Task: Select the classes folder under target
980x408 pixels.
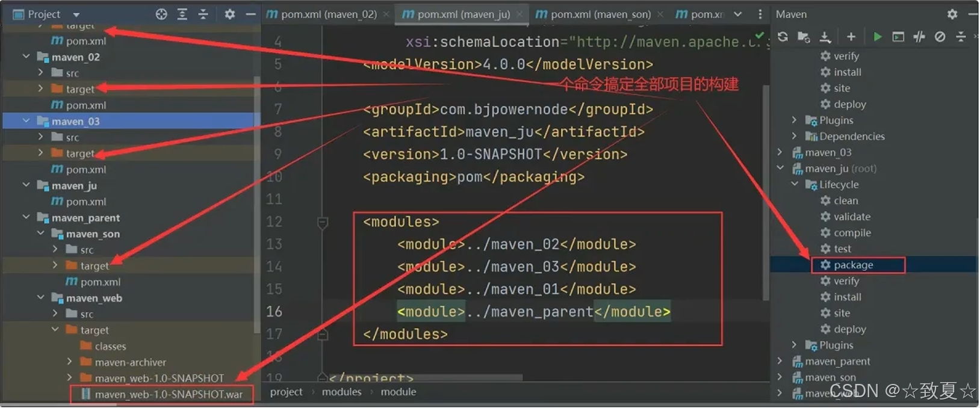Action: tap(103, 346)
